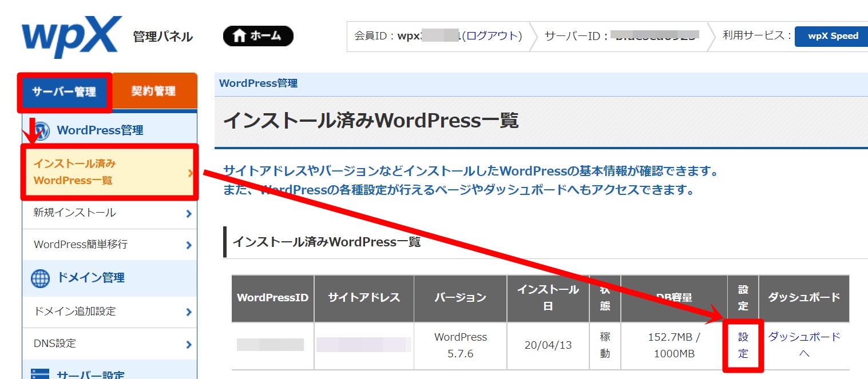Click the 152.7MB / 1000MB capacity cell
Viewport: 868px width, 379px height.
(674, 345)
